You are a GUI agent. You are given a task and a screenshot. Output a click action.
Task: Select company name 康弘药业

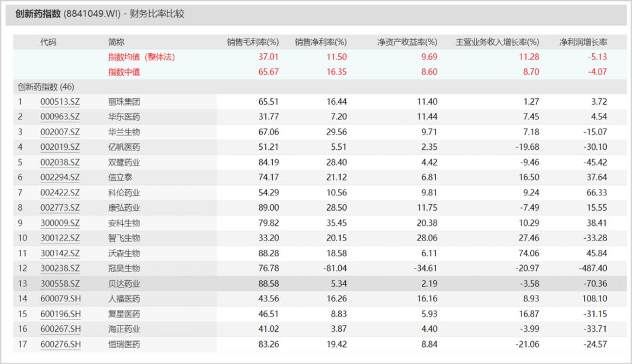coord(124,208)
